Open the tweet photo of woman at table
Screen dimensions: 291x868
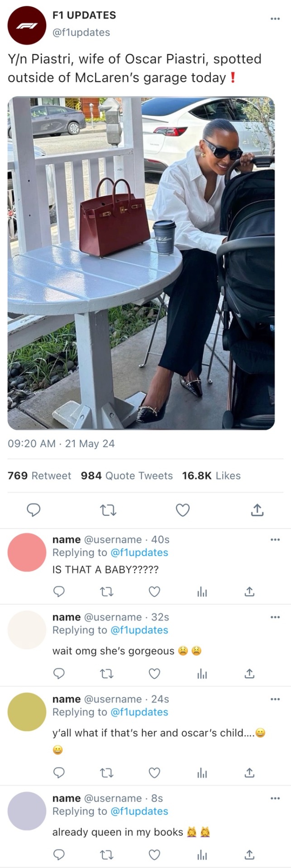tap(141, 263)
